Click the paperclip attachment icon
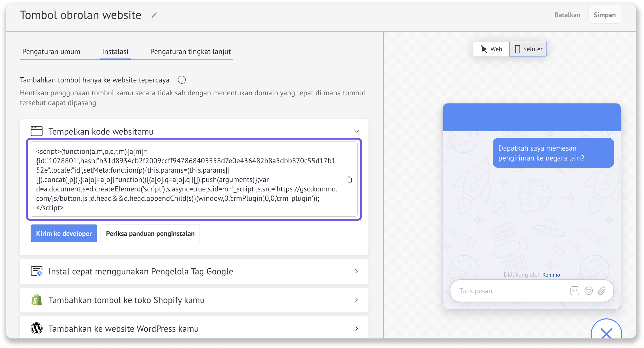644x348 pixels. pos(601,291)
